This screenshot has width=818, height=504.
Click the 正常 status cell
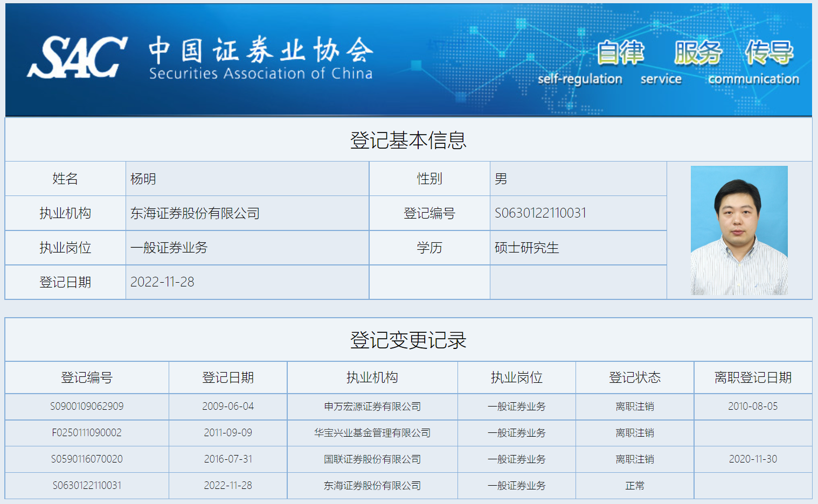point(635,485)
